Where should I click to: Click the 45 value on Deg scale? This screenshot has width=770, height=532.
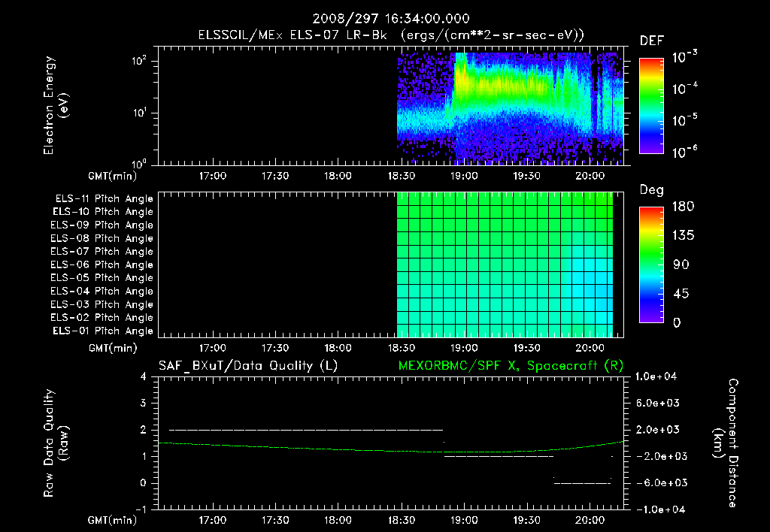pyautogui.click(x=681, y=294)
